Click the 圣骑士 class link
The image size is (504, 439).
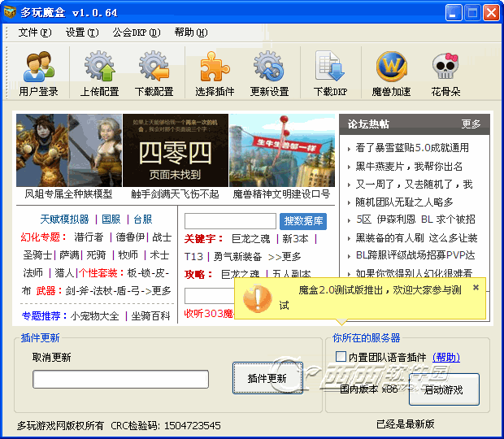tap(37, 255)
